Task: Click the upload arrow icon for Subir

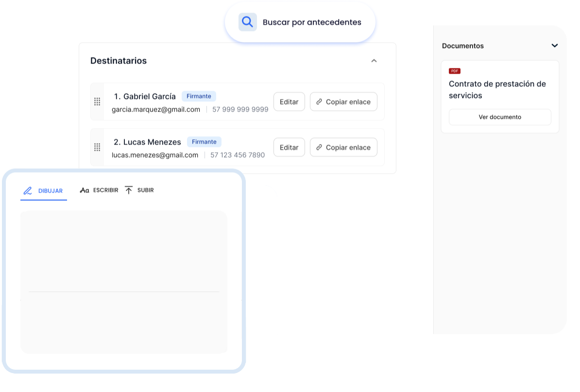Action: pyautogui.click(x=129, y=190)
